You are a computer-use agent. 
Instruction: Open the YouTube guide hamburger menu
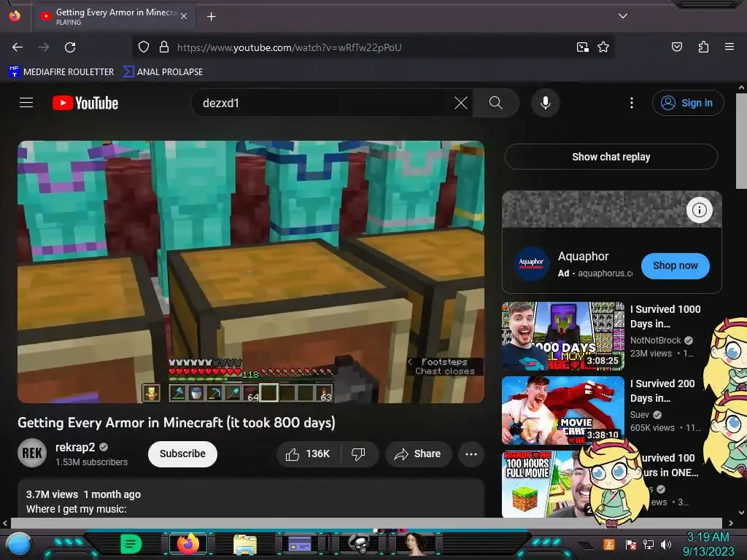click(26, 103)
